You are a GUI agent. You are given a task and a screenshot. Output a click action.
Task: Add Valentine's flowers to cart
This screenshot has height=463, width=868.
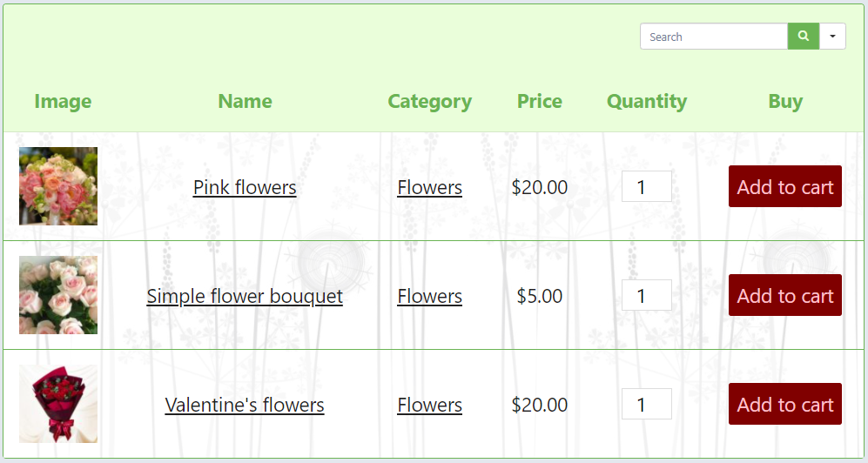784,405
